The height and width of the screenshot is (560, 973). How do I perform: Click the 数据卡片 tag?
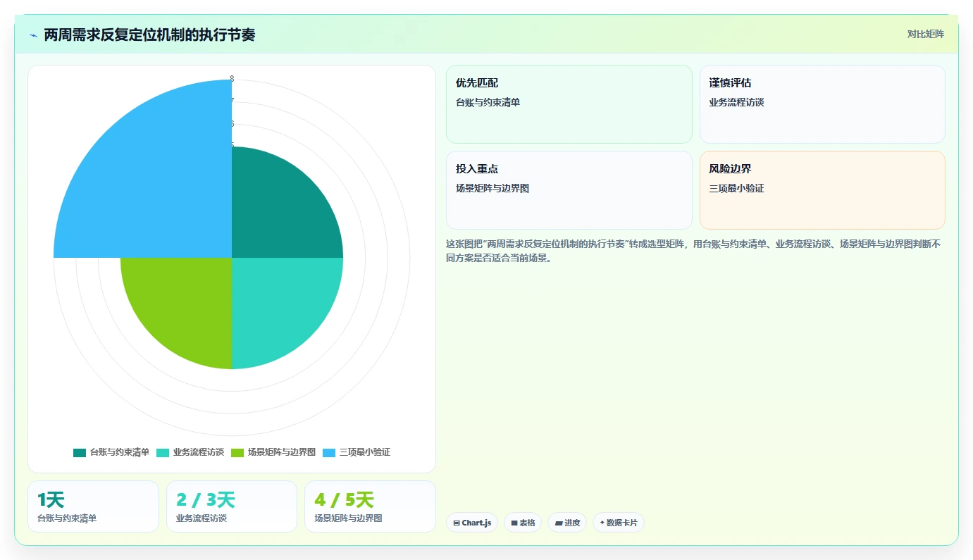coord(619,523)
